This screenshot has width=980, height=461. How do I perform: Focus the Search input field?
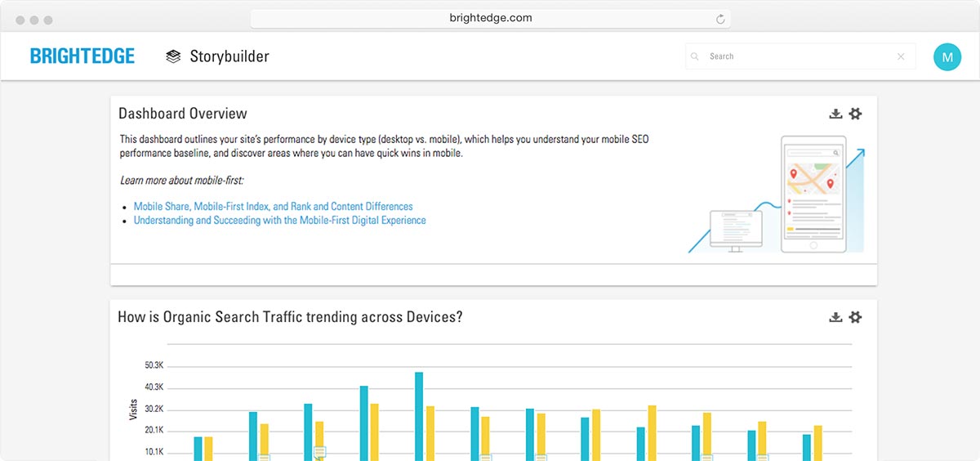(x=796, y=56)
